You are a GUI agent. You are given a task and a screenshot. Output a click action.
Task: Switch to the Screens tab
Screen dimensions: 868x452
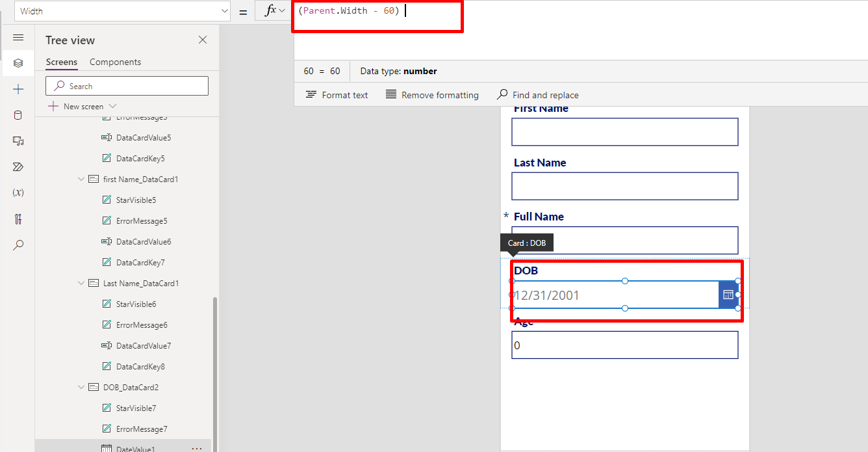coord(62,62)
